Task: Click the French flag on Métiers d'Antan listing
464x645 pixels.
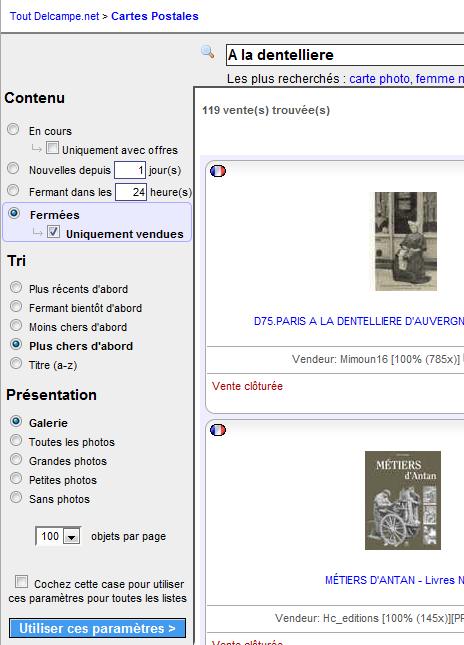Action: (218, 430)
